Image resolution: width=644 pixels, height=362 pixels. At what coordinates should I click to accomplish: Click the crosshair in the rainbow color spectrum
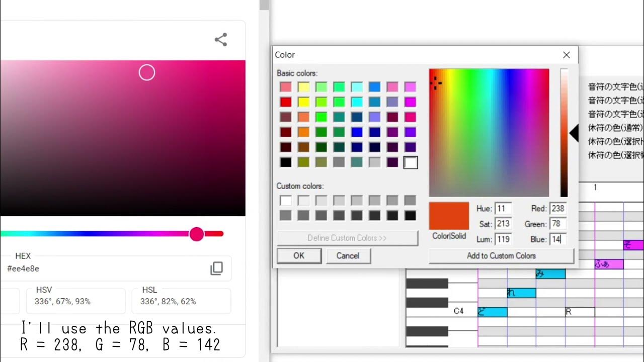pos(436,83)
